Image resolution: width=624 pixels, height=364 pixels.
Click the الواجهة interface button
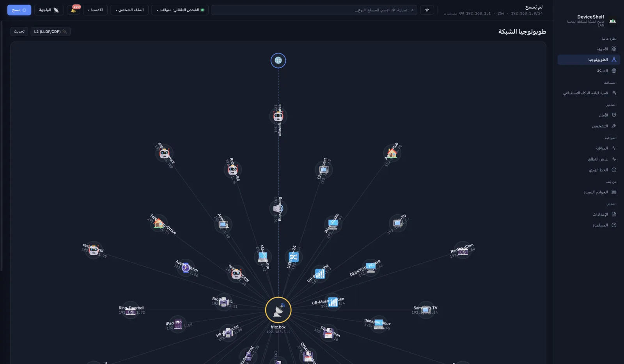[49, 10]
